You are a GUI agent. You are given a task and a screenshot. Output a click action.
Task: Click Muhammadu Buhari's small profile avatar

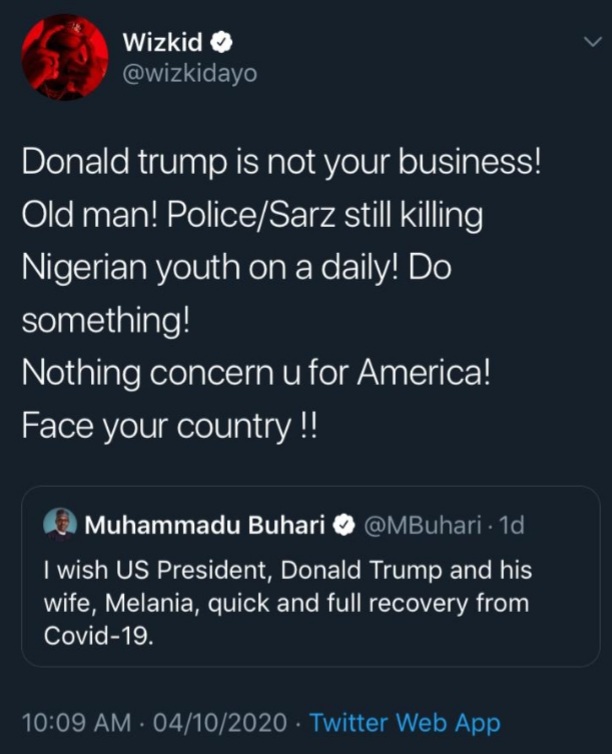tap(56, 523)
